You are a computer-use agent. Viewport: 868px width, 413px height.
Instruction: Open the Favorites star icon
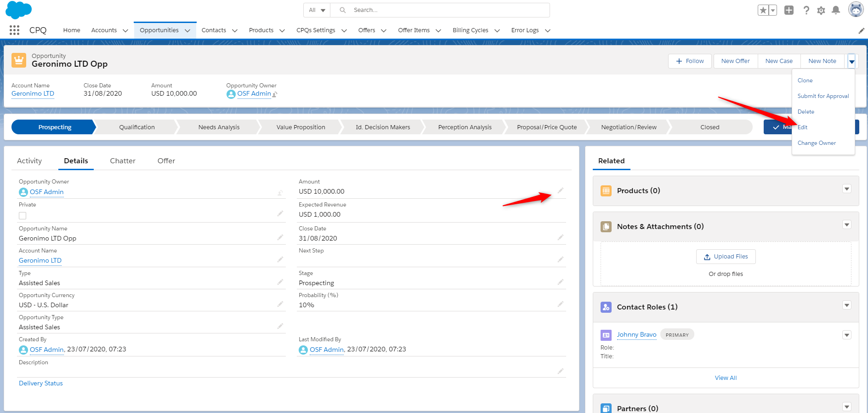coord(763,10)
